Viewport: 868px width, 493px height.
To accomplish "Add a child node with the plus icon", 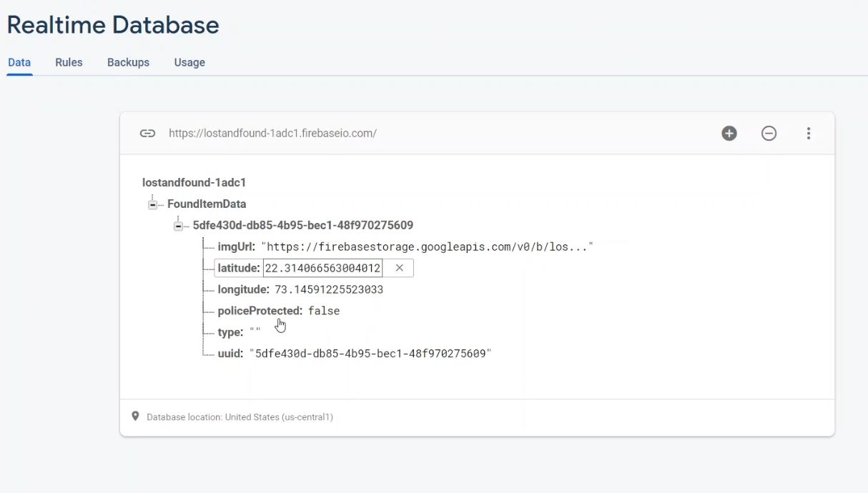I will pyautogui.click(x=729, y=133).
